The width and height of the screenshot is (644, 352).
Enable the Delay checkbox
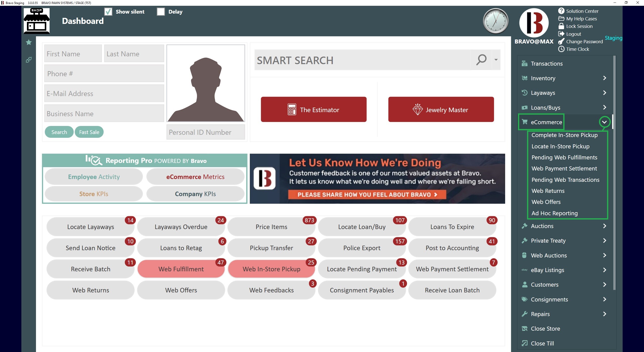tap(161, 12)
